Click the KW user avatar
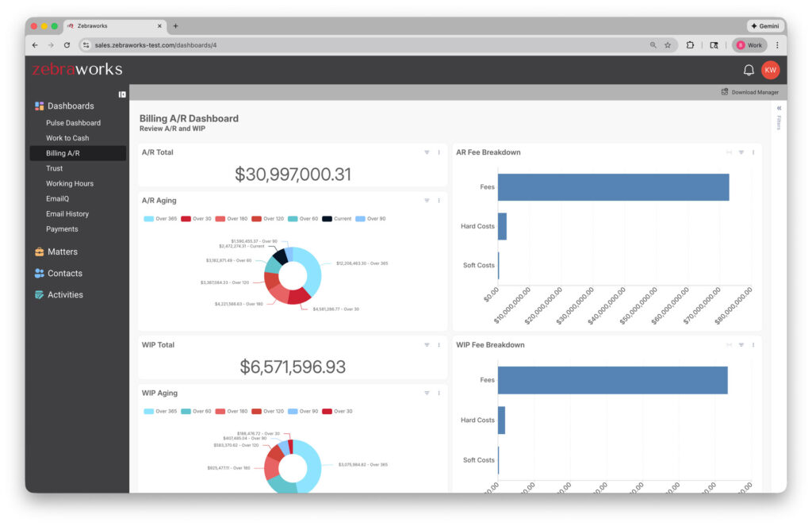Viewport: 812px width, 526px height. (x=770, y=71)
